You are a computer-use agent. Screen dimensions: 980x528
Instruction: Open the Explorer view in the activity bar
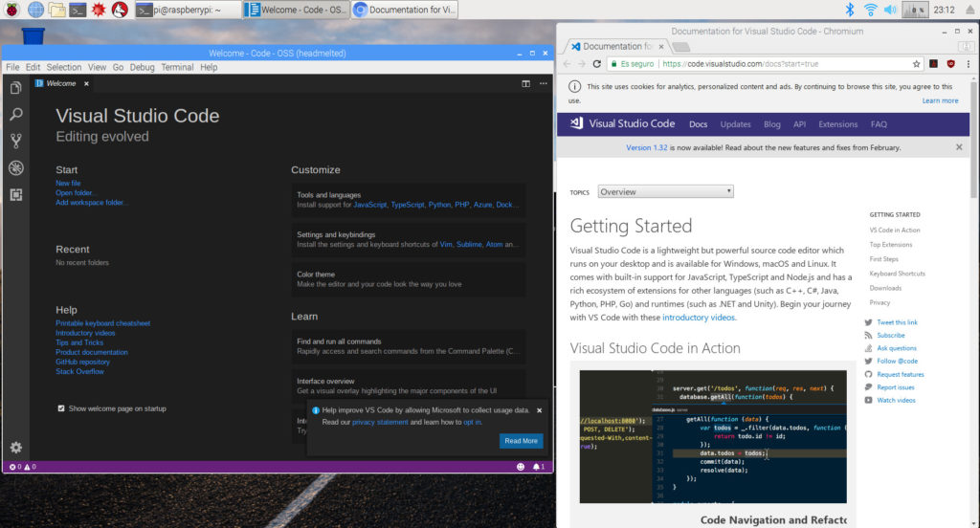[15, 88]
